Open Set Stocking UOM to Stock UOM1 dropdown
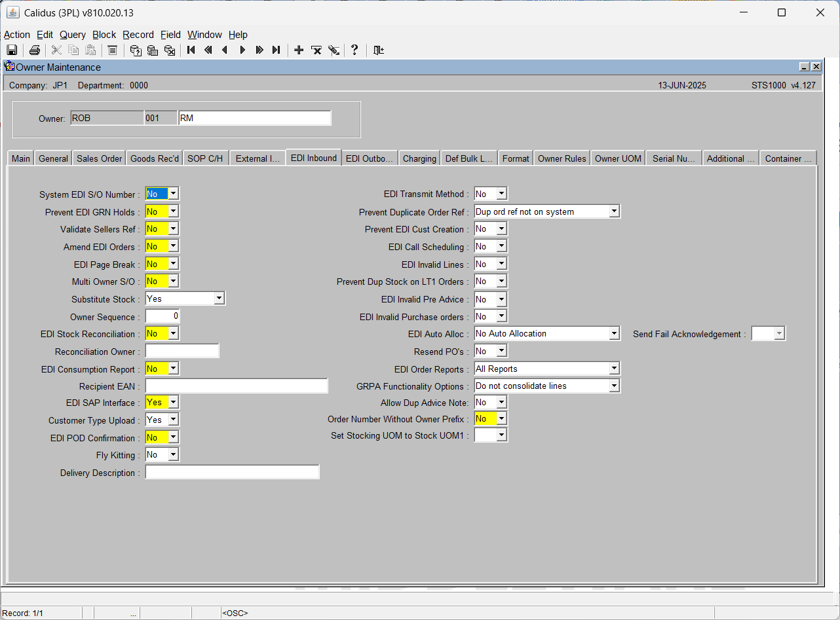The height and width of the screenshot is (620, 840). pyautogui.click(x=502, y=435)
